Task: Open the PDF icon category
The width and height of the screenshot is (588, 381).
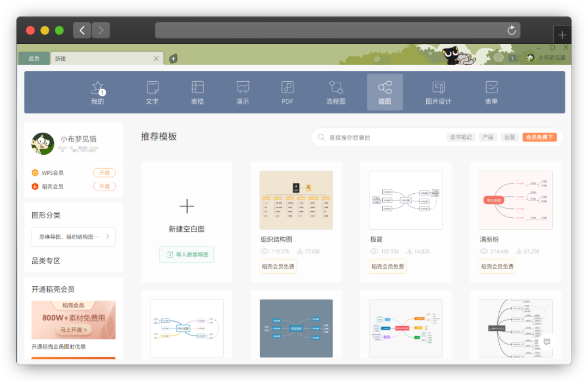Action: pos(287,92)
